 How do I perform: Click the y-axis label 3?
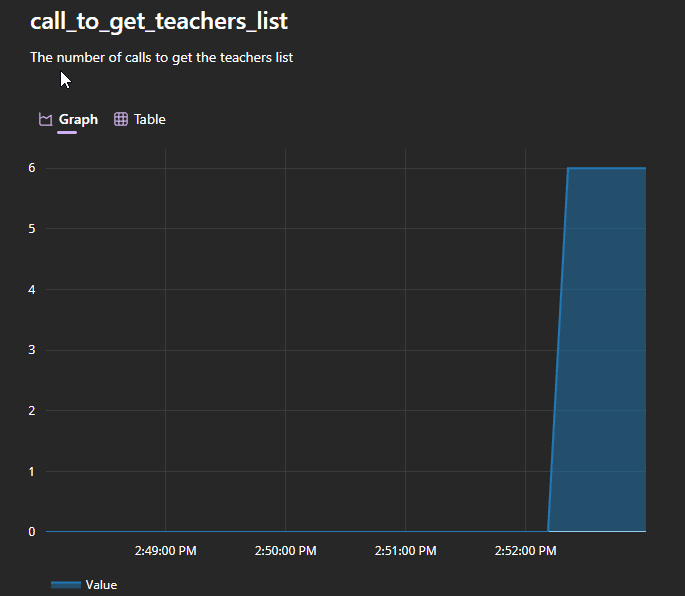[32, 350]
